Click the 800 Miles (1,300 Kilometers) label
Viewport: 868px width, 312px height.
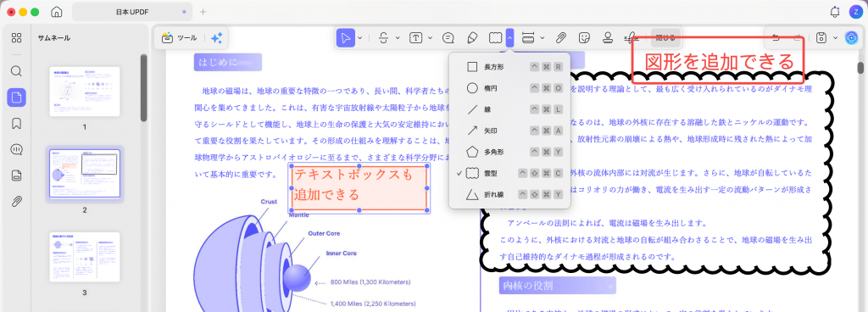[x=370, y=282]
